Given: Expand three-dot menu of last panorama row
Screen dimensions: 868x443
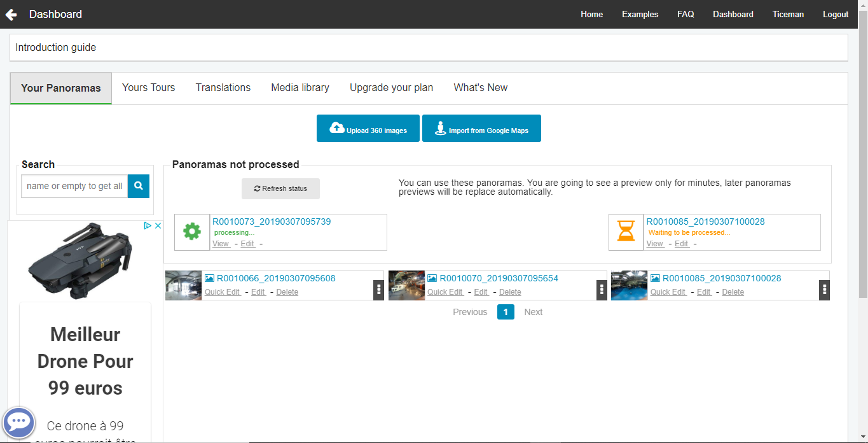Looking at the screenshot, I should [x=824, y=290].
